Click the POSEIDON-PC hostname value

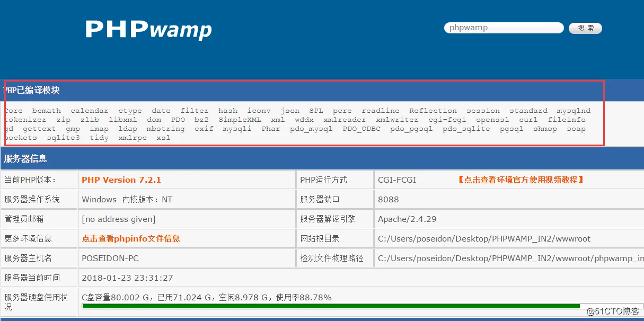click(x=110, y=258)
